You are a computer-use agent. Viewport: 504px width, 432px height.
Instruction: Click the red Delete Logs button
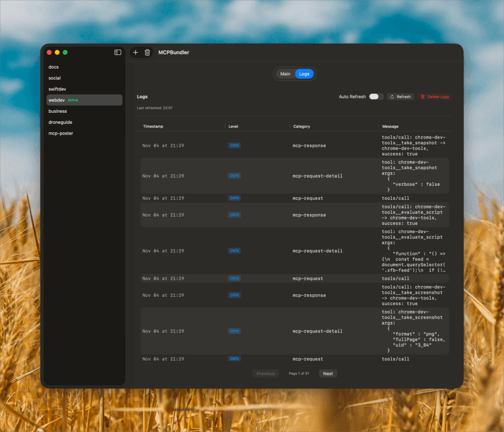tap(435, 97)
